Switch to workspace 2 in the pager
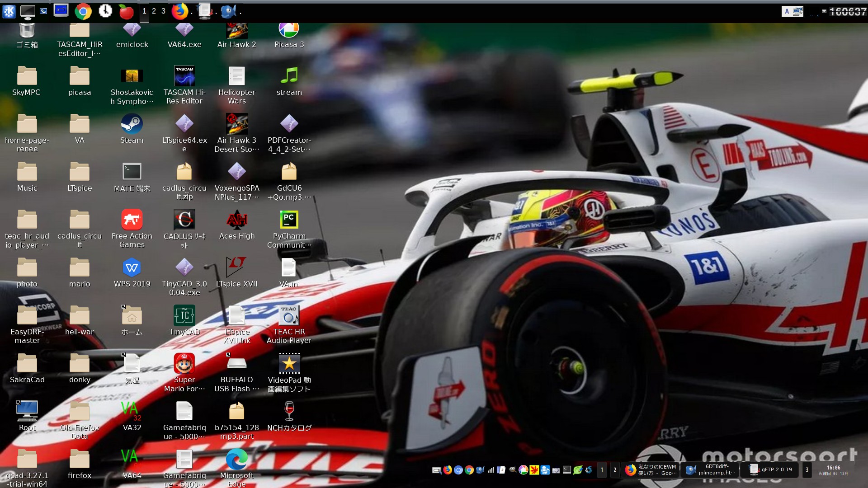The width and height of the screenshot is (868, 488). click(x=154, y=11)
